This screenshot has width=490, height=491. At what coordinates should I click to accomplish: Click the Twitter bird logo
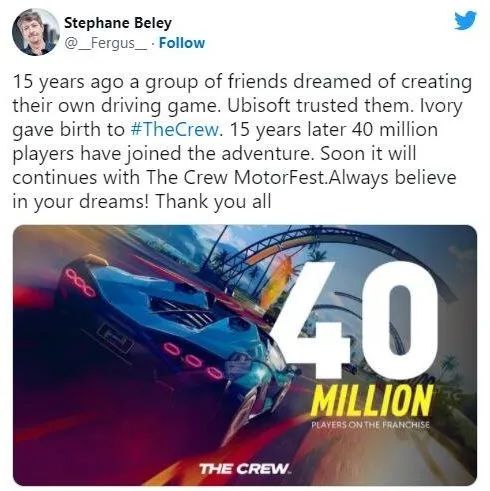(466, 20)
